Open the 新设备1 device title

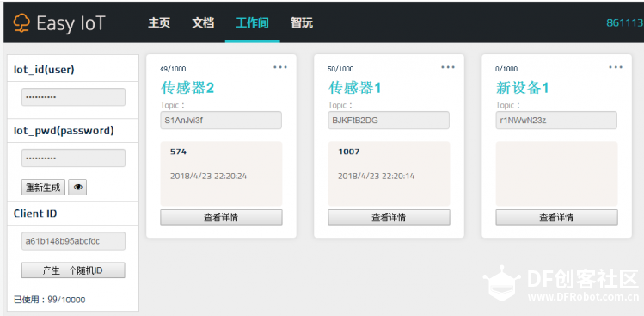pos(523,88)
